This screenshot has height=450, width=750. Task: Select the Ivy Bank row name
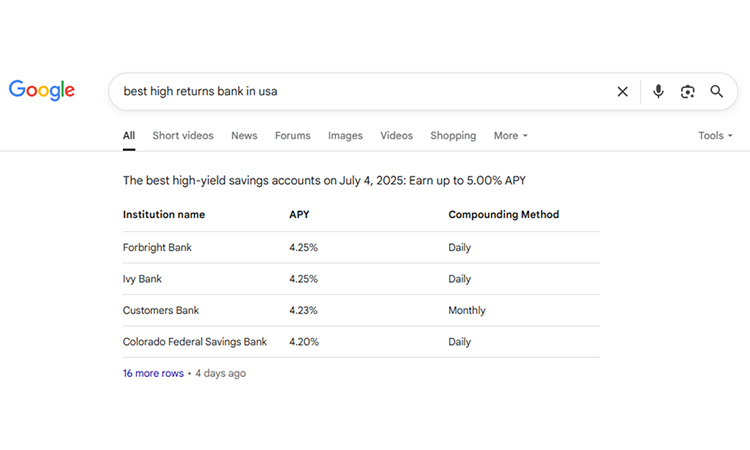coord(142,279)
